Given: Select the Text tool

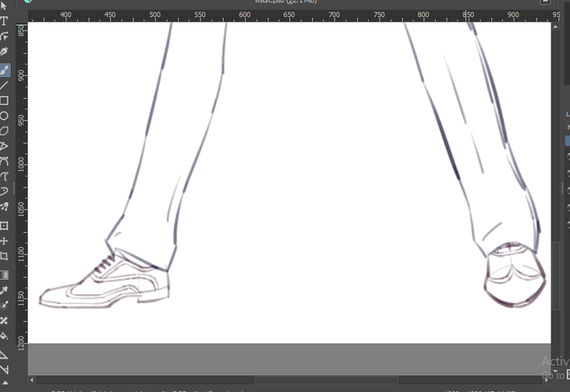Looking at the screenshot, I should click(4, 21).
